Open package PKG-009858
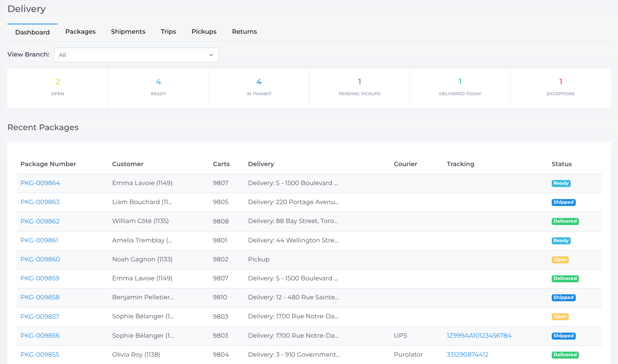The height and width of the screenshot is (364, 618). tap(40, 297)
